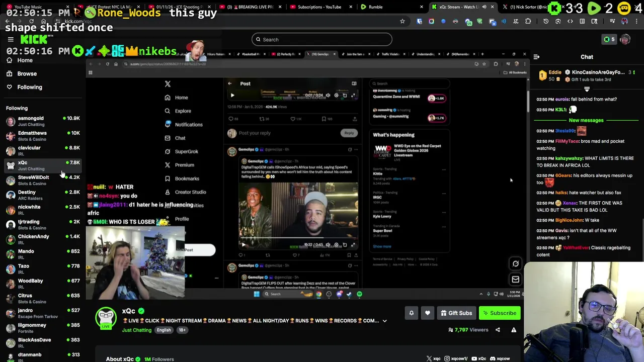Image resolution: width=644 pixels, height=362 pixels.
Task: Collapse chat with the arrow icon
Action: tap(536, 57)
